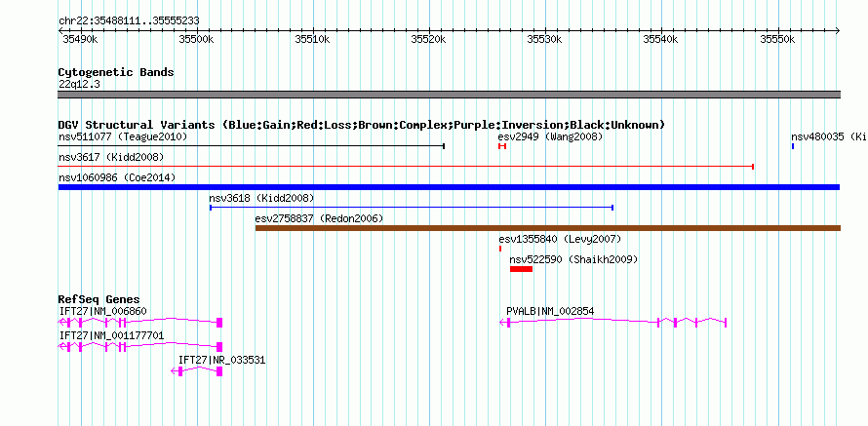Click the chr22:35488111..35555233 coordinate label
Viewport: 868px width, 426px height.
click(x=129, y=21)
